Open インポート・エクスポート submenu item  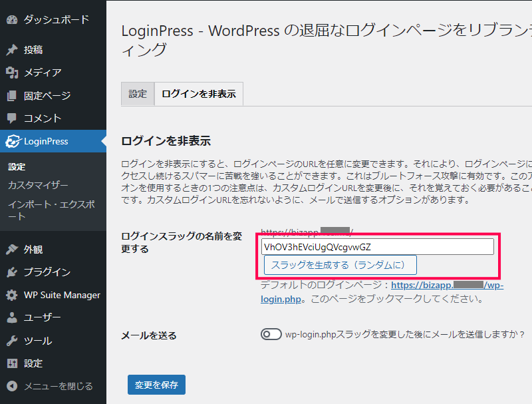click(x=51, y=210)
